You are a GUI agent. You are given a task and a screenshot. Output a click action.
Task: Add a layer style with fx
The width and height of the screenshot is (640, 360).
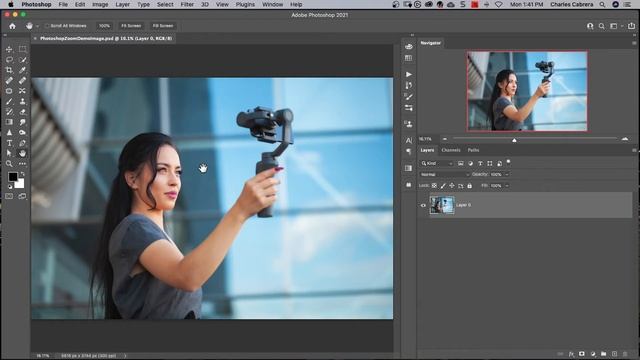point(571,354)
